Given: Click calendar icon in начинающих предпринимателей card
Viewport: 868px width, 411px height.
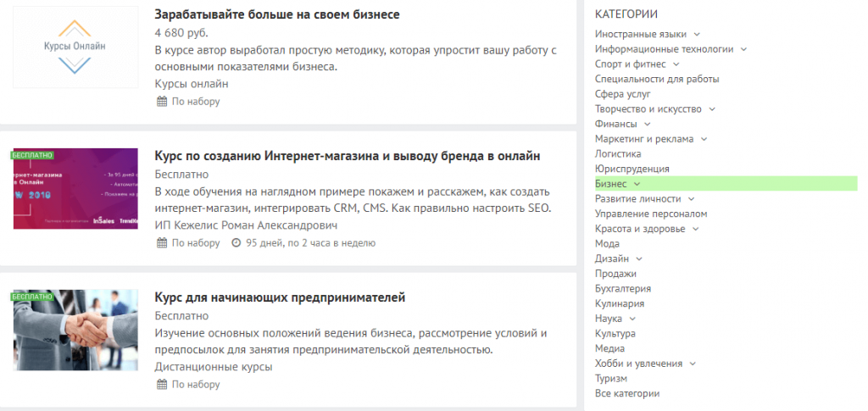Looking at the screenshot, I should [162, 385].
